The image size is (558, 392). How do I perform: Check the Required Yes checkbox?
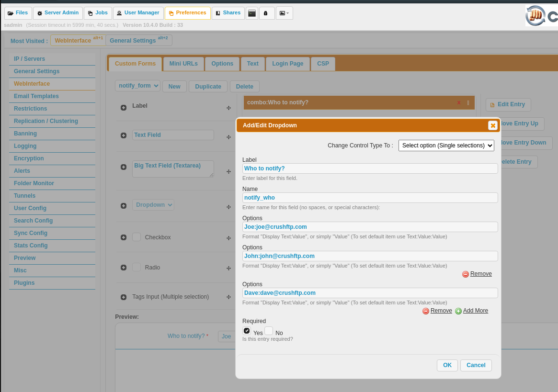tap(247, 331)
